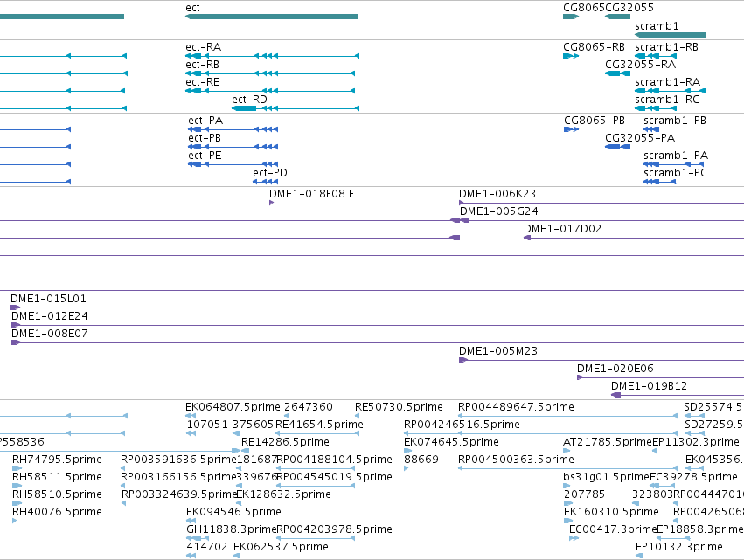Select the bs31g01.5prime EST label

(x=606, y=478)
